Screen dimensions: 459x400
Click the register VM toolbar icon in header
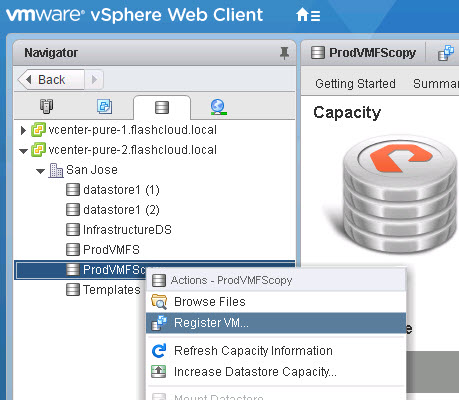(x=446, y=53)
